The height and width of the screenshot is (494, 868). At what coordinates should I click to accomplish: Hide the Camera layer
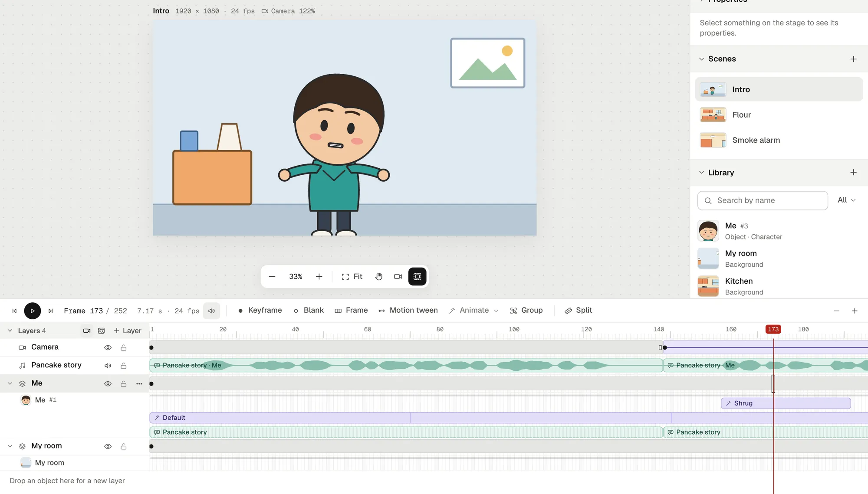(108, 348)
